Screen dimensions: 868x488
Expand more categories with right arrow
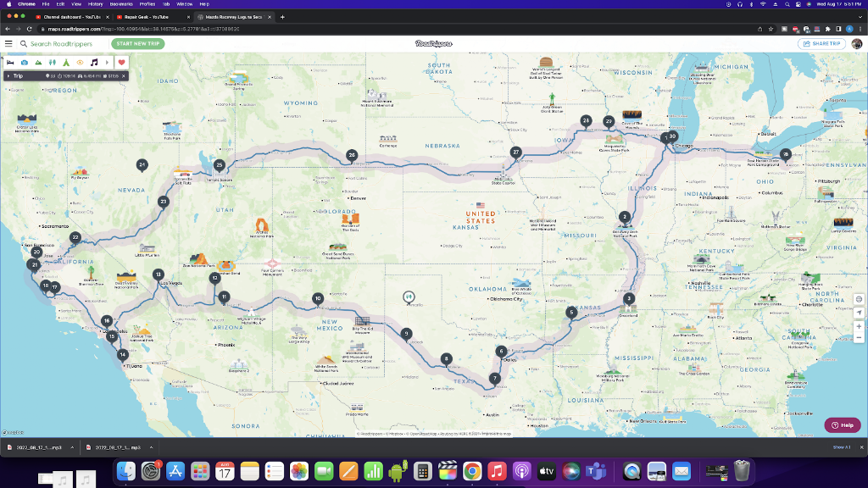[107, 62]
